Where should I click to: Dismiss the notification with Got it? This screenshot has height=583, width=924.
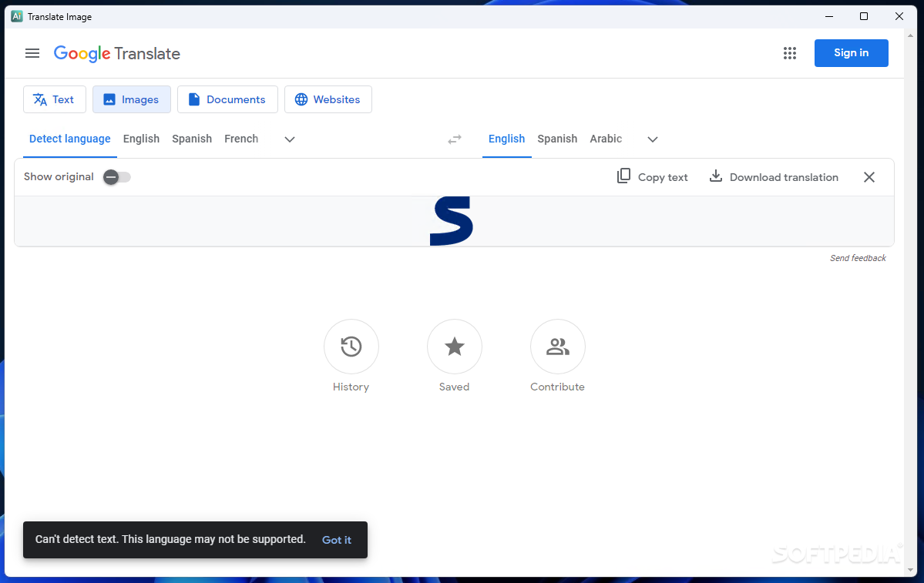337,540
